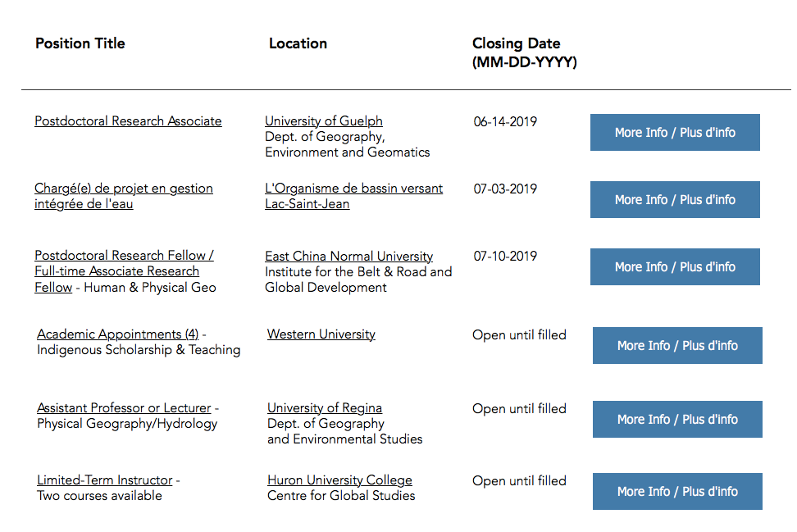797x532 pixels.
Task: Visit the Huron University College link
Action: [x=339, y=480]
